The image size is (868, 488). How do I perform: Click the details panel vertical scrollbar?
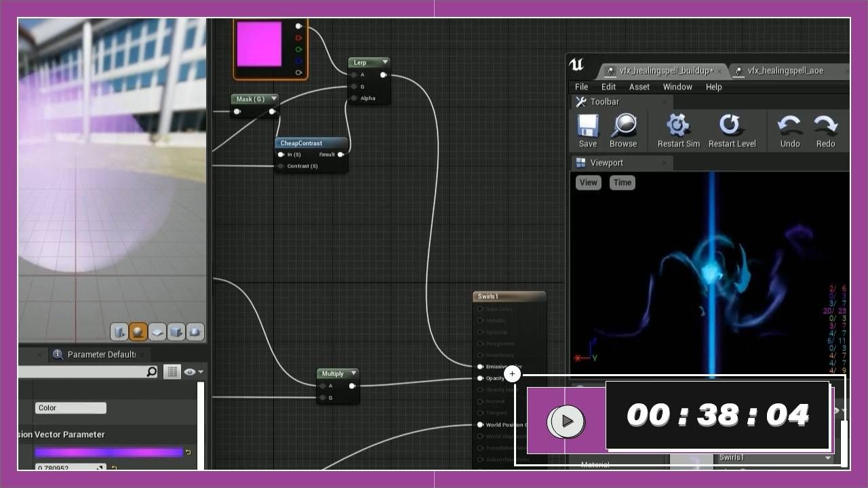[x=200, y=426]
